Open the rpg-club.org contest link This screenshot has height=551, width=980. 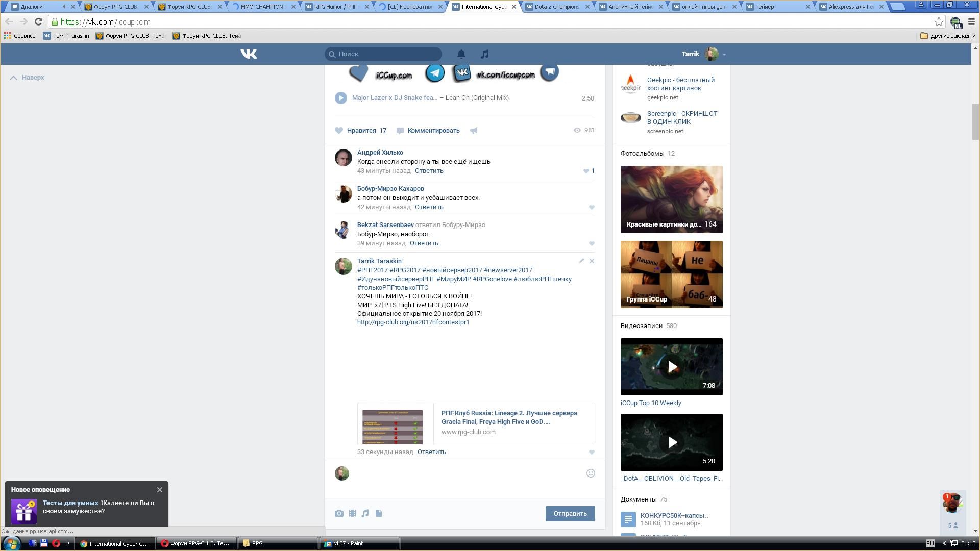click(x=413, y=322)
